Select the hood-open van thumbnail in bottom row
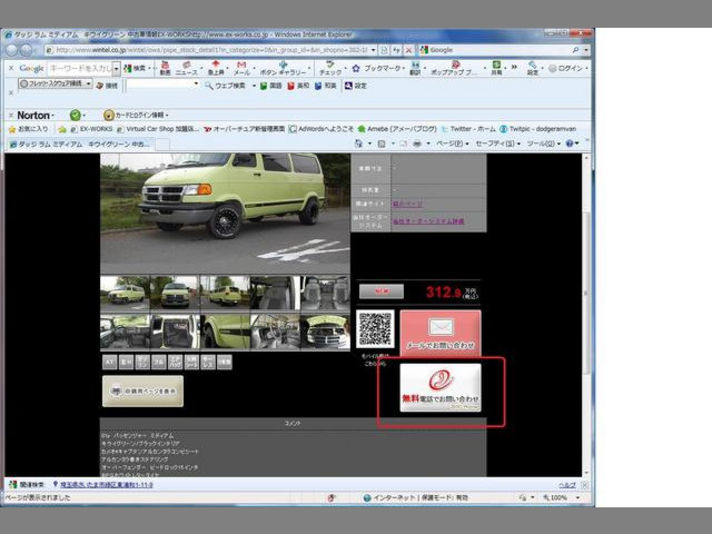 tap(325, 332)
